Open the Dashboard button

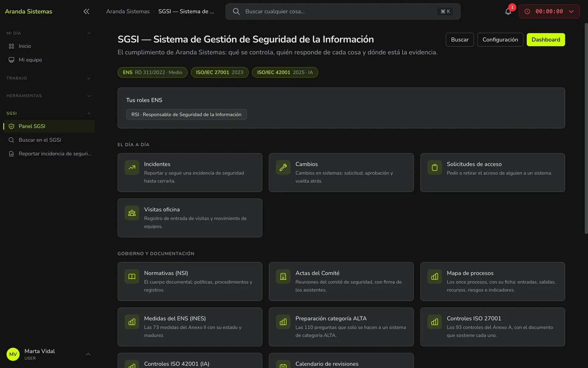point(546,40)
